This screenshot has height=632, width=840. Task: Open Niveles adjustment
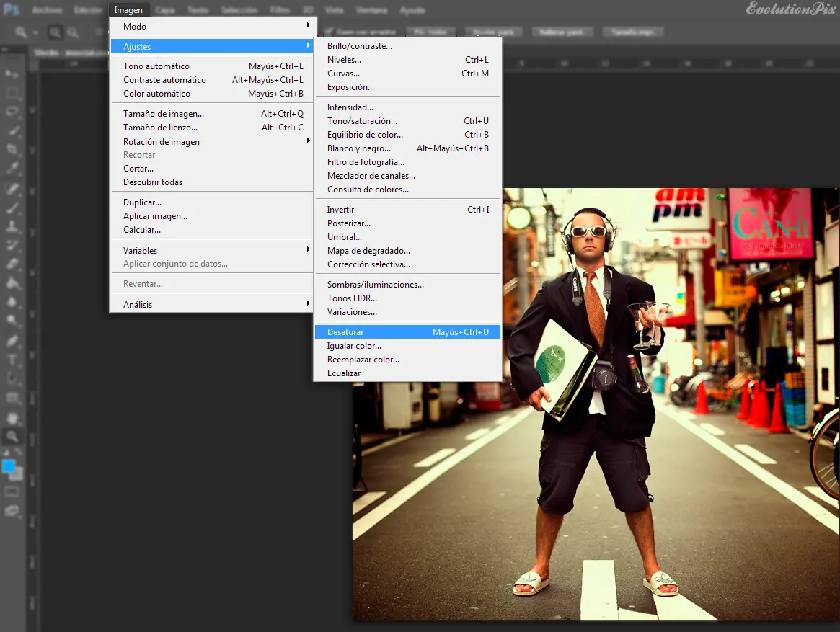pyautogui.click(x=407, y=59)
